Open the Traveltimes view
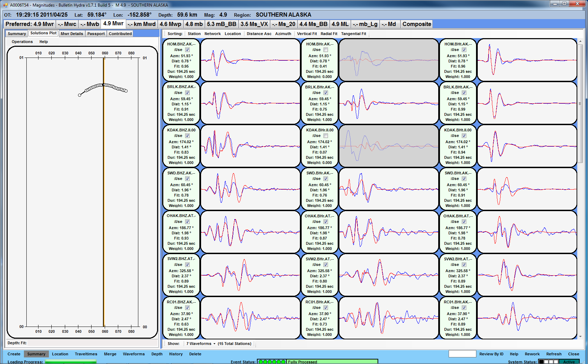The image size is (588, 364). coord(86,354)
